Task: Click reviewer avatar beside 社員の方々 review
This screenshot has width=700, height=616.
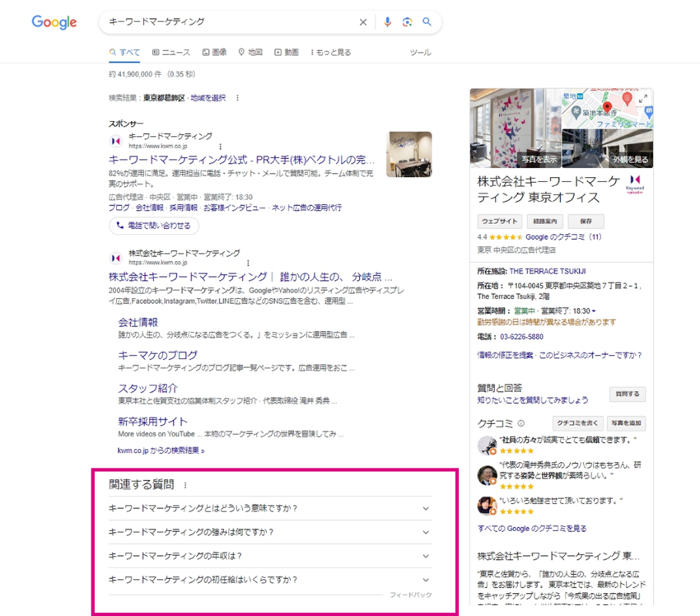Action: pyautogui.click(x=487, y=445)
